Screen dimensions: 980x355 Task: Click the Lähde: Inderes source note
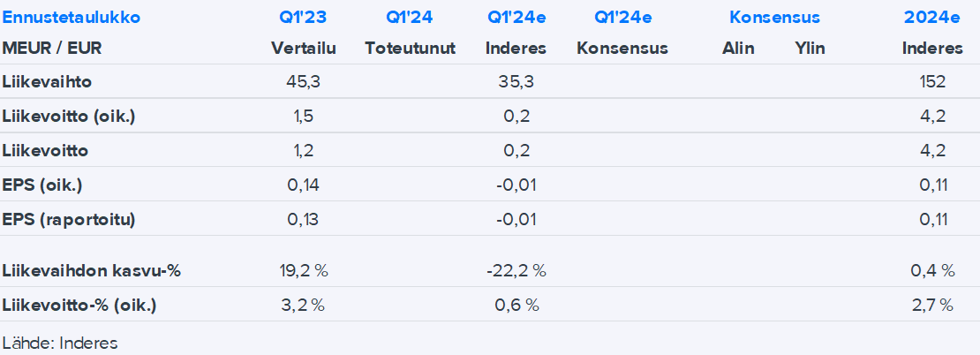[60, 343]
